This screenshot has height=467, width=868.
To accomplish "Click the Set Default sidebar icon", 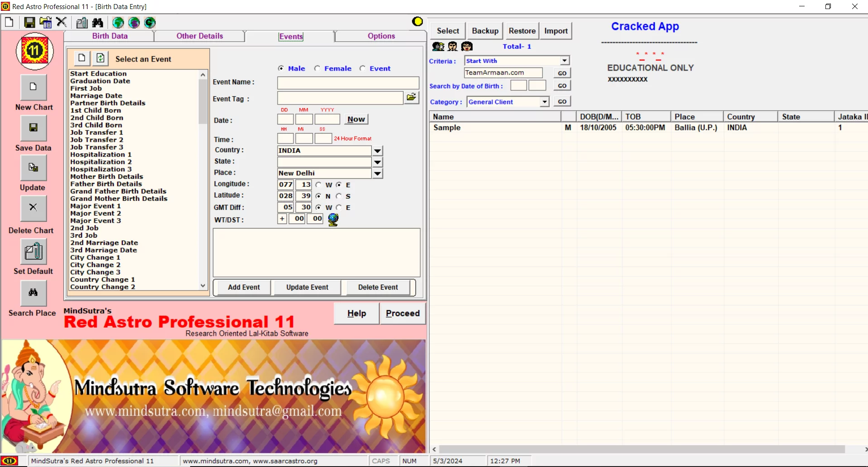I will pos(34,251).
